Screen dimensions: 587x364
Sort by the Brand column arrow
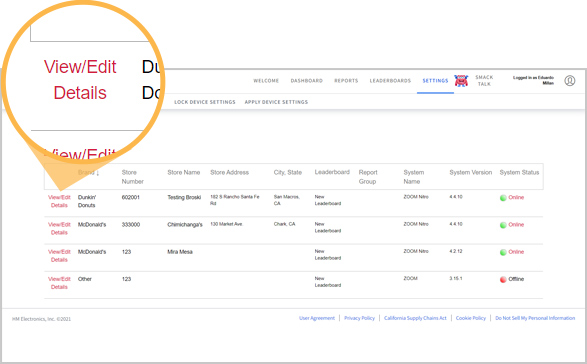[97, 173]
